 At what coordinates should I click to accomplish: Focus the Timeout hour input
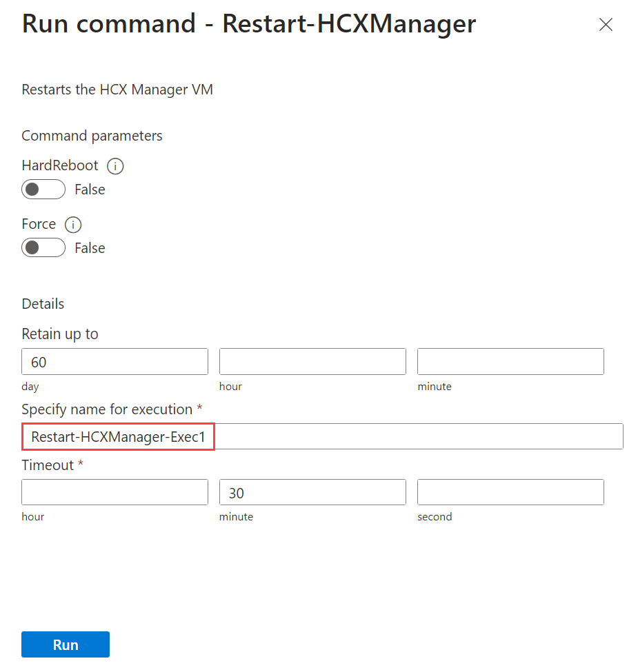click(x=114, y=492)
